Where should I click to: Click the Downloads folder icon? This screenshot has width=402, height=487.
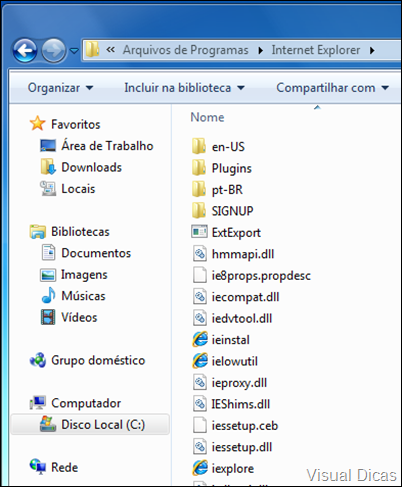[48, 167]
